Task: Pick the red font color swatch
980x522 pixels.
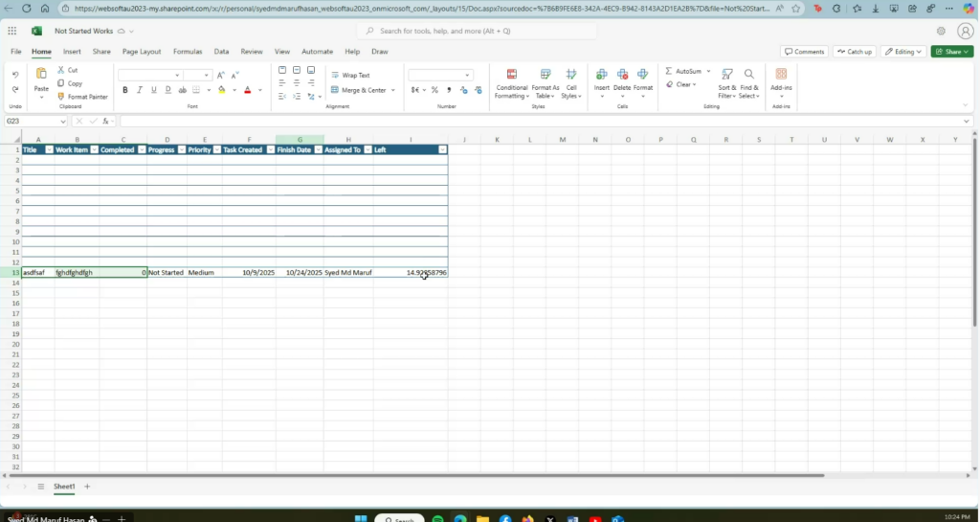Action: pos(247,90)
